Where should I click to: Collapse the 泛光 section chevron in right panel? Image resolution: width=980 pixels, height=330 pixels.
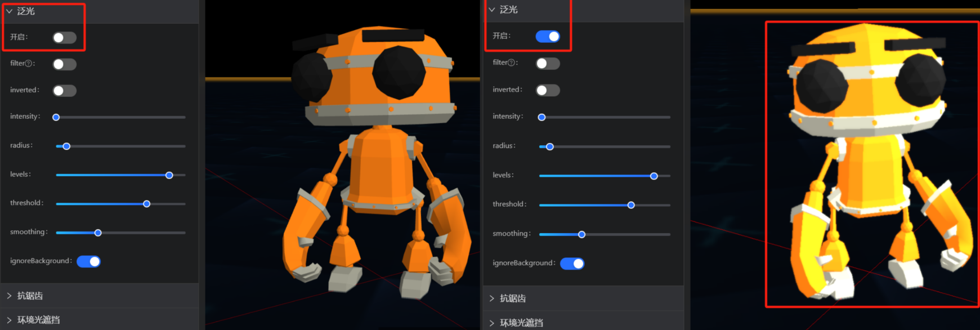pyautogui.click(x=491, y=10)
